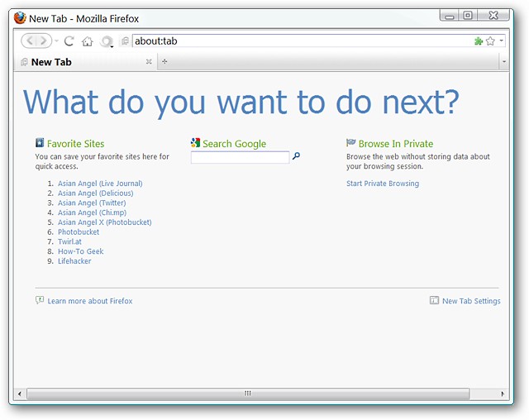Click the Favorite Sites heading icon

[40, 143]
